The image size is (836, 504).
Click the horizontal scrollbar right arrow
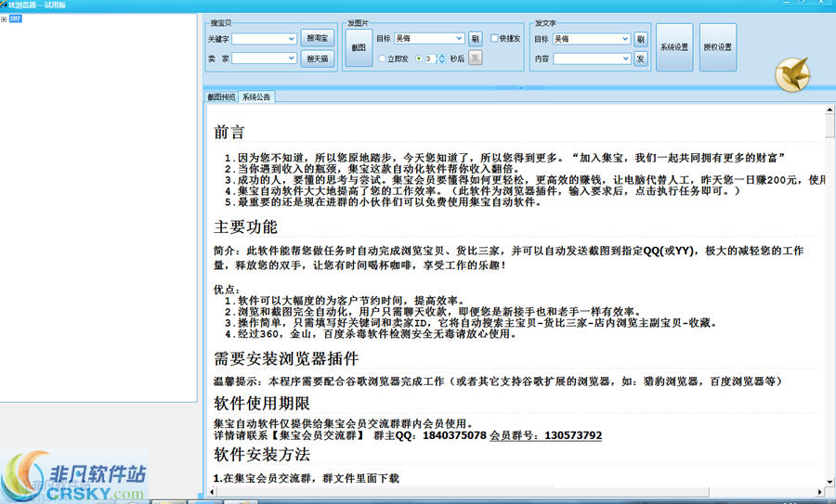[x=820, y=492]
